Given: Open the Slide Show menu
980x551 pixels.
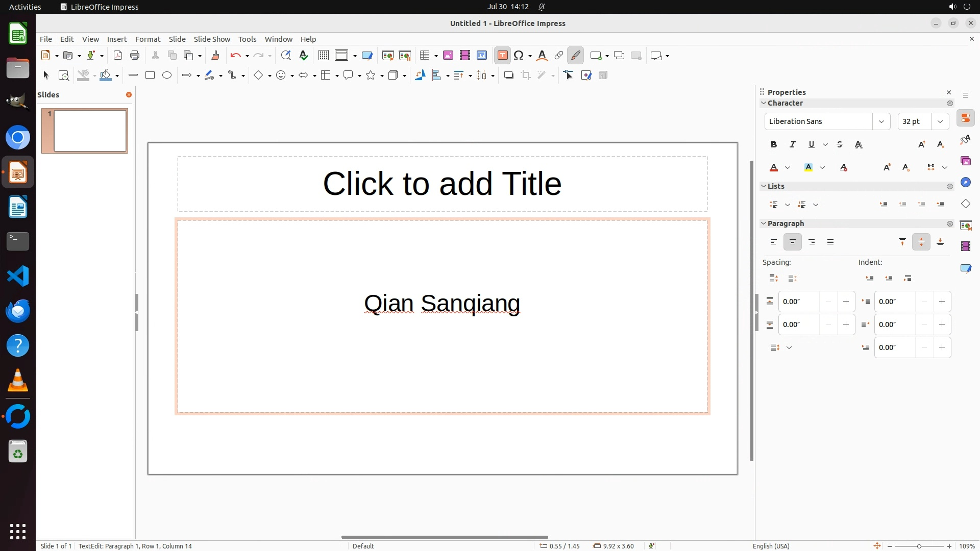Looking at the screenshot, I should 212,39.
